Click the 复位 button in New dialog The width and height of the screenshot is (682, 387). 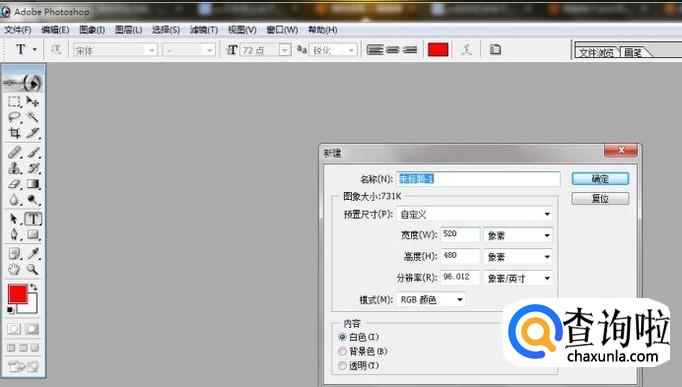[x=600, y=199]
